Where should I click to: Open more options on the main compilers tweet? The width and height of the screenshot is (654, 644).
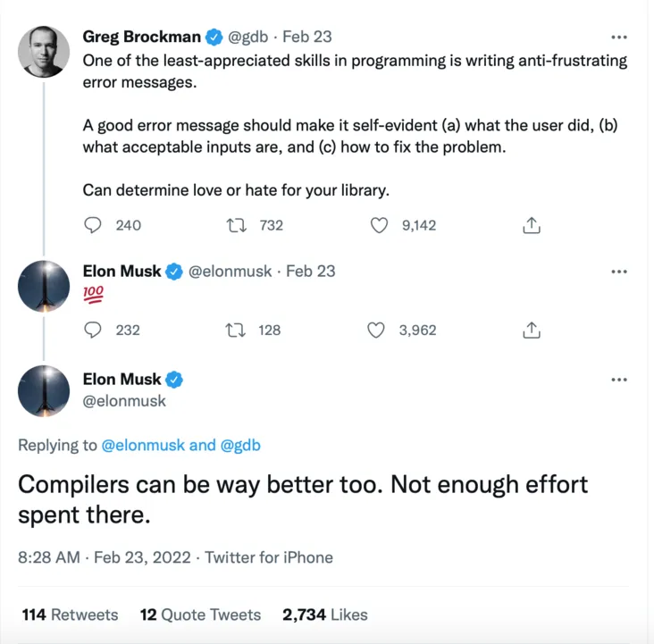tap(618, 380)
